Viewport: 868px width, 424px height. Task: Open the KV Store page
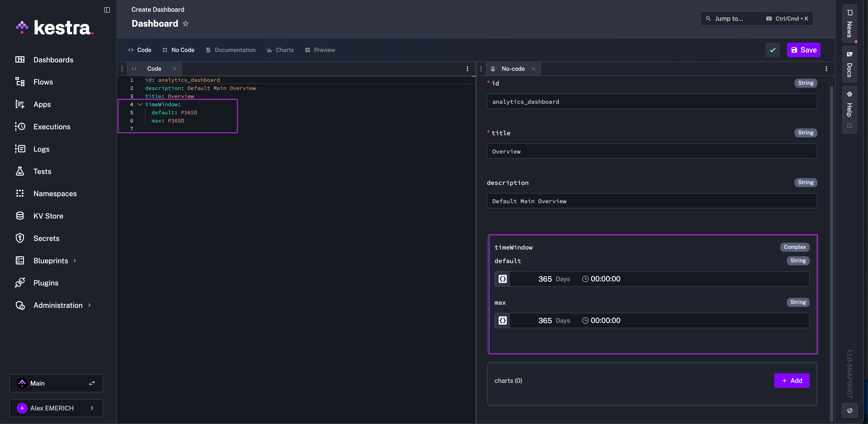[x=48, y=216]
